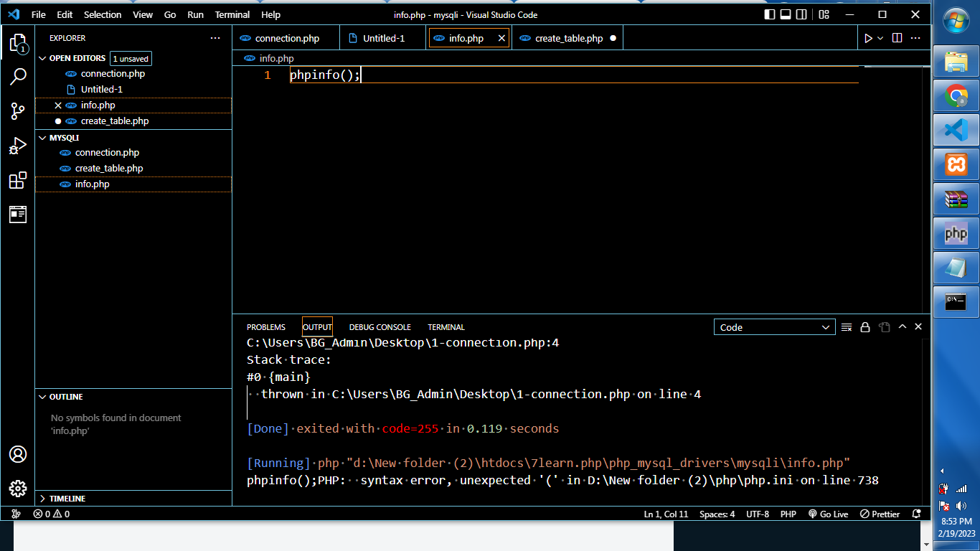Image resolution: width=980 pixels, height=551 pixels.
Task: Split the editor to the right
Action: [897, 38]
